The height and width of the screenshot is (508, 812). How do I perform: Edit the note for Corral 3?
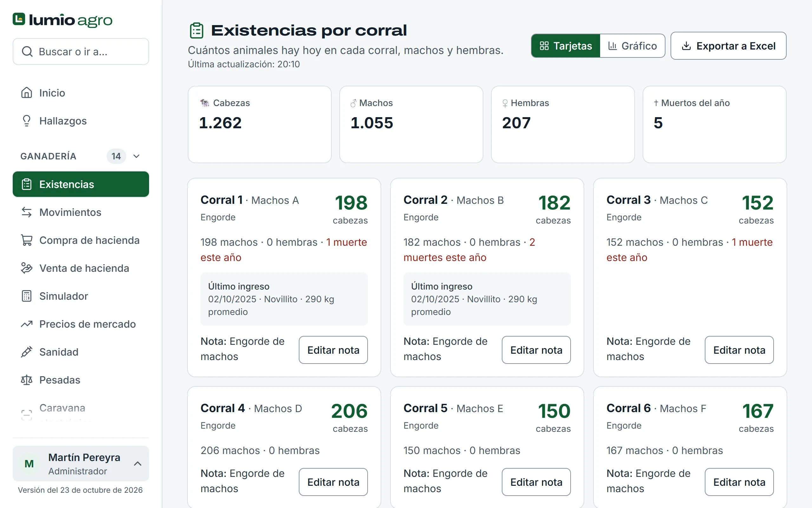coord(739,350)
